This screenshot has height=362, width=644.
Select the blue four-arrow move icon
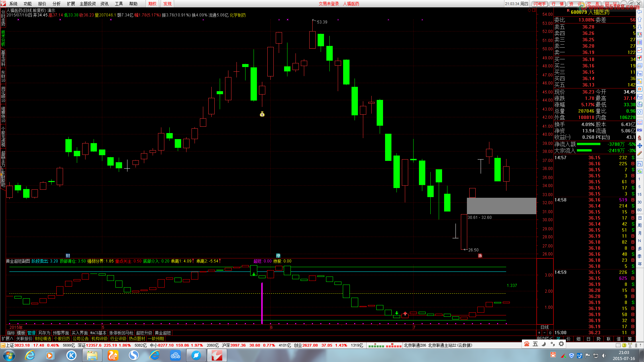coord(640,145)
